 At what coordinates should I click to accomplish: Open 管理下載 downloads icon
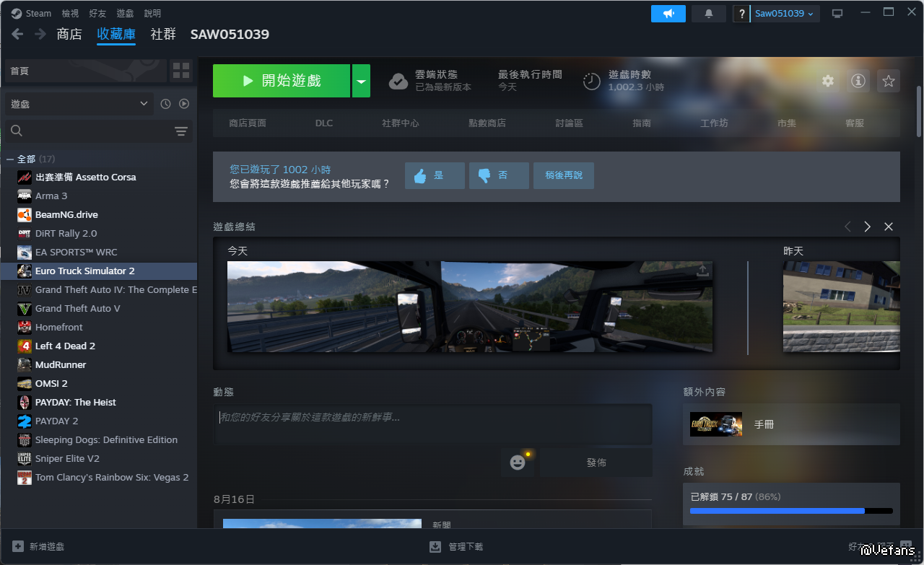435,546
